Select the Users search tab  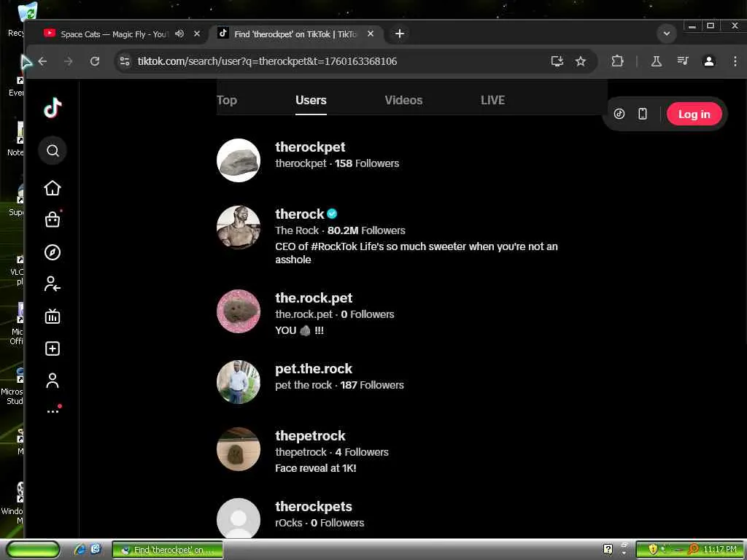coord(311,101)
